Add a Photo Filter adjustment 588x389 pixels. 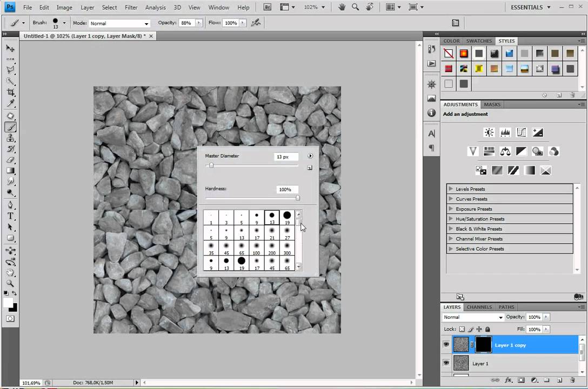point(537,151)
